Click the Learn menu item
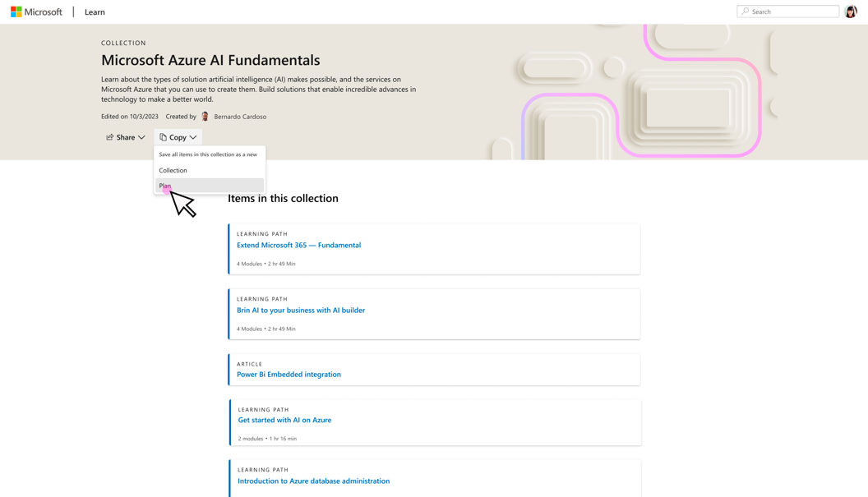 (94, 12)
